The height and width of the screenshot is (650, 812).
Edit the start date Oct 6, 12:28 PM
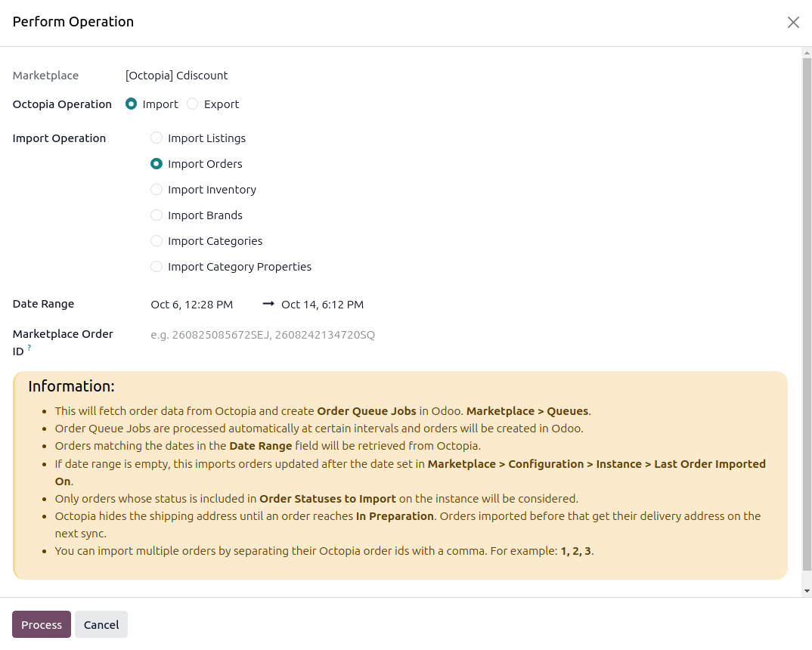tap(192, 305)
